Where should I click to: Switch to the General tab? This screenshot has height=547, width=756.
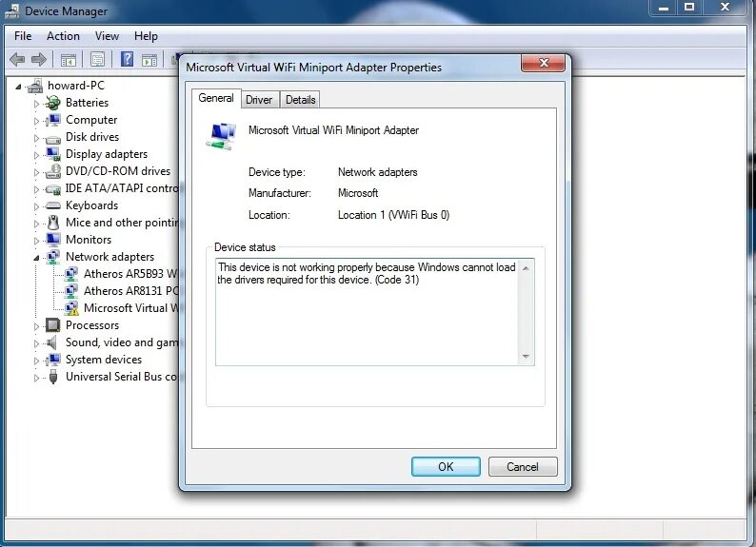[x=216, y=98]
